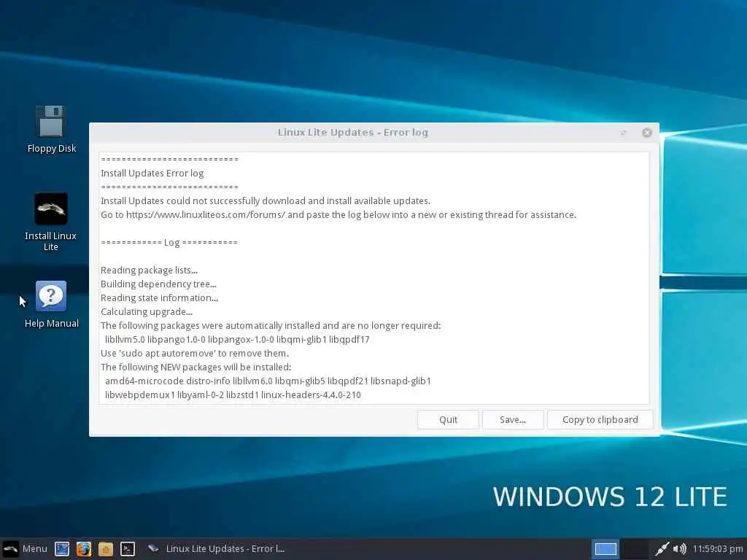Image resolution: width=747 pixels, height=560 pixels.
Task: Close the Error log window
Action: click(x=646, y=133)
